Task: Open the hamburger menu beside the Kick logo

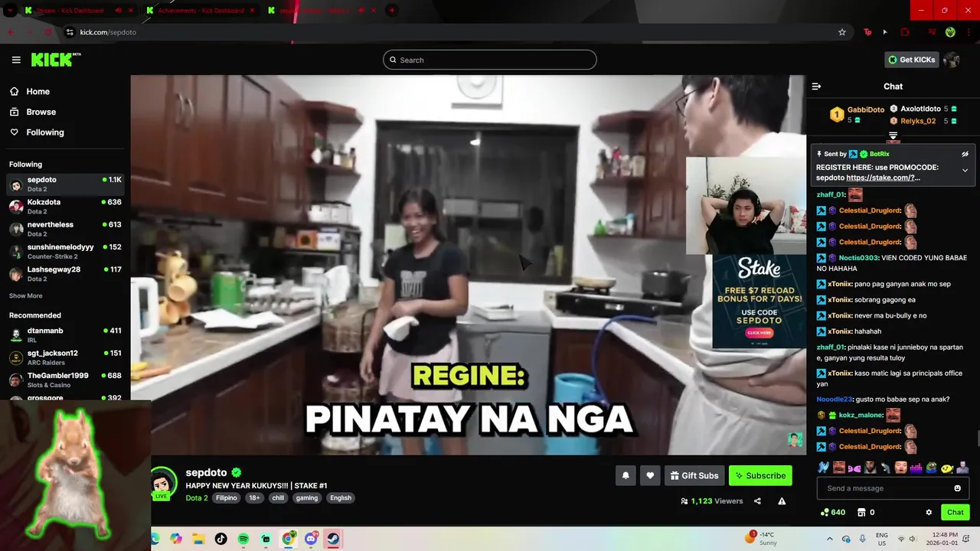Action: 16,60
